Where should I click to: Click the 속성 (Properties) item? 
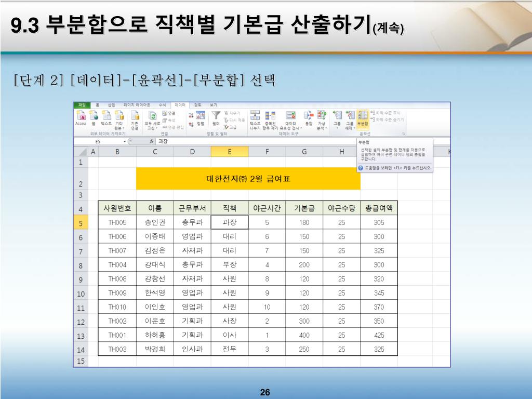click(169, 120)
